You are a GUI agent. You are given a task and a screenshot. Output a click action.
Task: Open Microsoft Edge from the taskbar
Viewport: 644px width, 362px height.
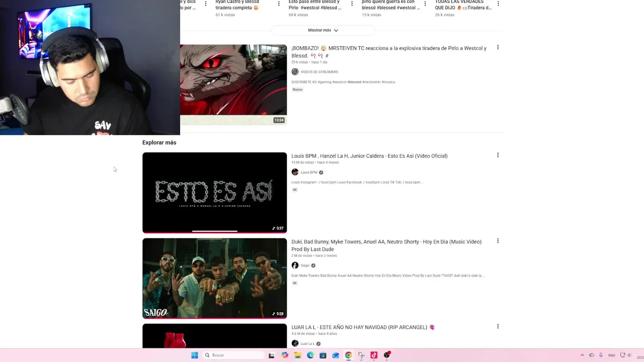[310, 355]
